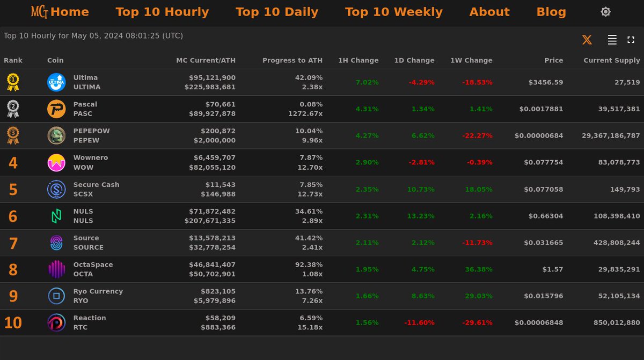Open the X (Twitter) icon link
Image resolution: width=644 pixels, height=360 pixels.
[587, 40]
